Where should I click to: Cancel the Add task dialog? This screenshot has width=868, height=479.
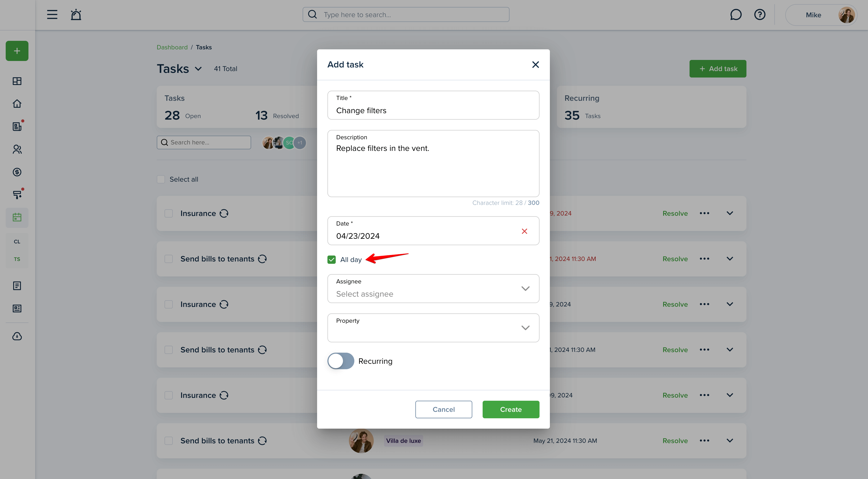(x=443, y=409)
